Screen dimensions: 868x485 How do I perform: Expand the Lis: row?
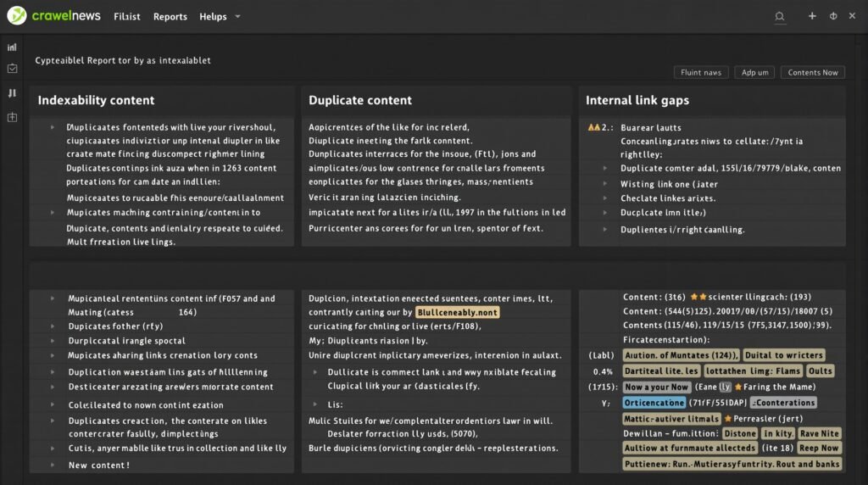(x=315, y=404)
